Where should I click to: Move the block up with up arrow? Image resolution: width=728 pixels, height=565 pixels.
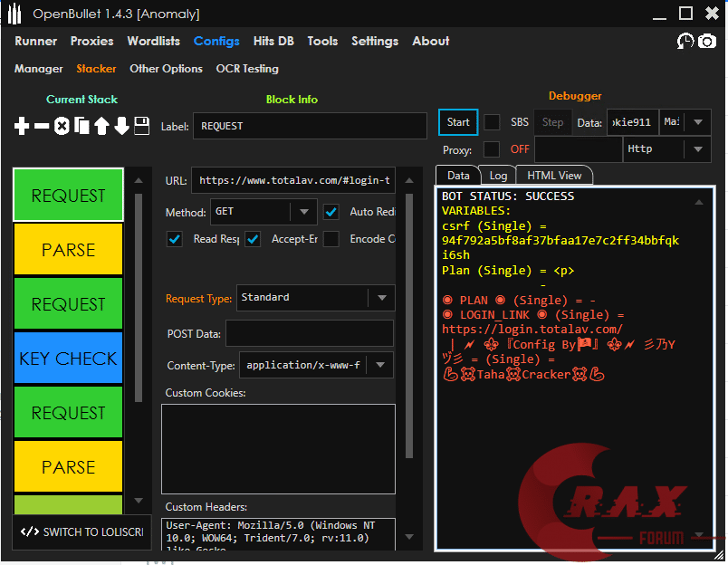click(x=101, y=127)
